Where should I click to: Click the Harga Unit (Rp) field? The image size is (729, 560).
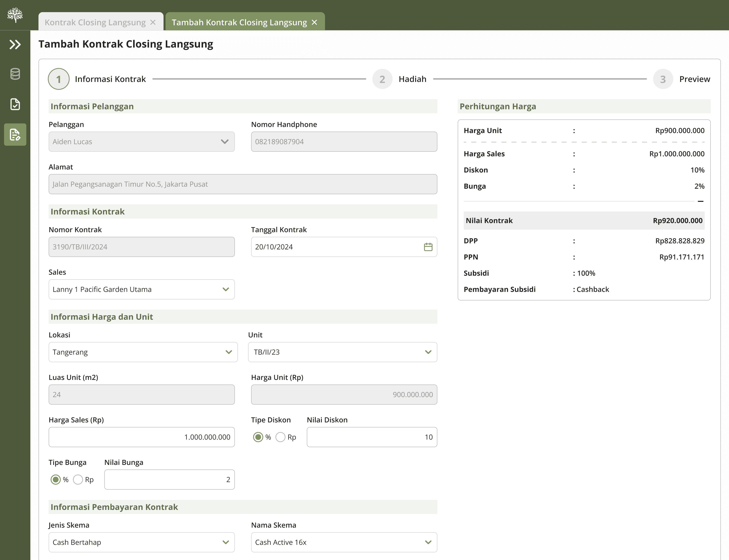[x=344, y=395]
